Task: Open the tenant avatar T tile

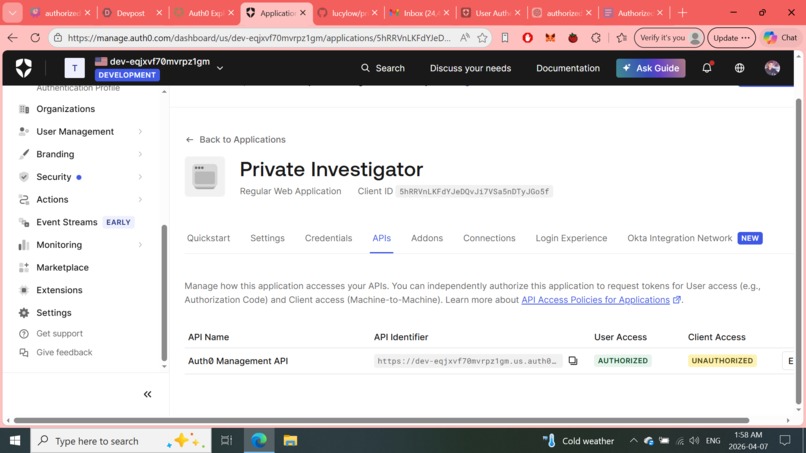Action: 75,68
